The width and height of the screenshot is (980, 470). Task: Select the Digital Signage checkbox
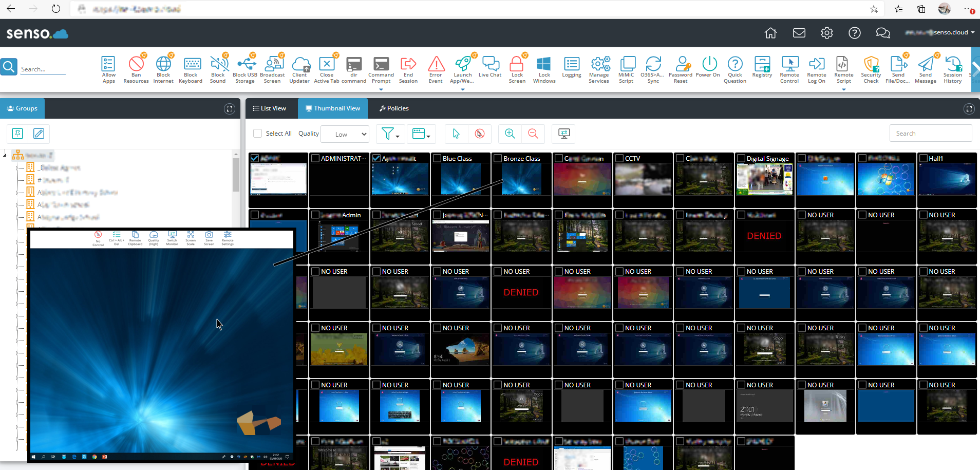pyautogui.click(x=741, y=159)
